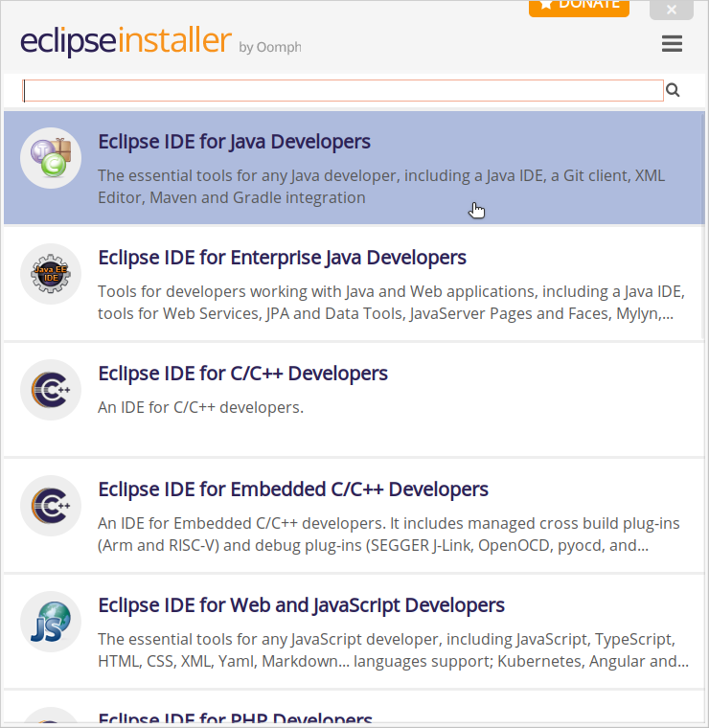Open the hamburger menu
Image resolution: width=709 pixels, height=728 pixels.
pos(672,44)
